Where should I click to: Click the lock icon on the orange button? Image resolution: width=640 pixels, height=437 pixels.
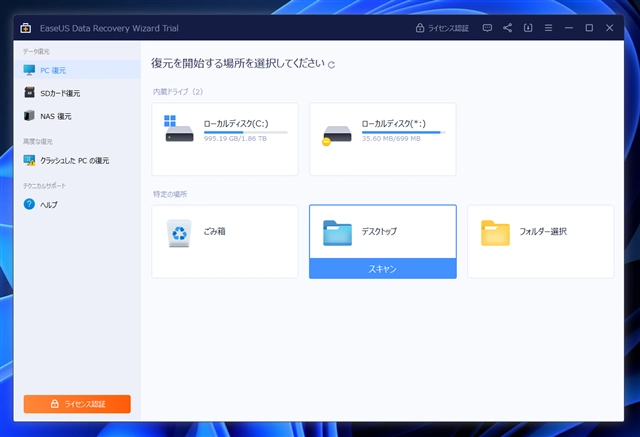click(x=54, y=404)
